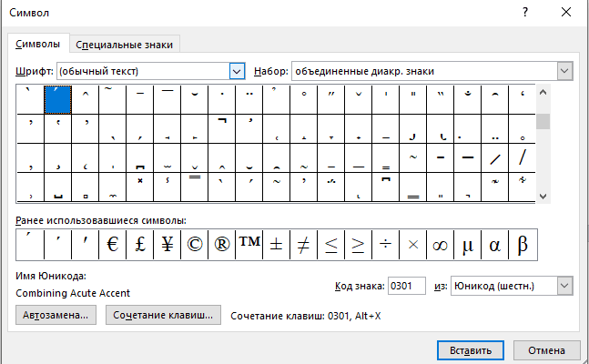Choose the beta β recent symbol
Viewport: 589px width, 364px height.
523,245
